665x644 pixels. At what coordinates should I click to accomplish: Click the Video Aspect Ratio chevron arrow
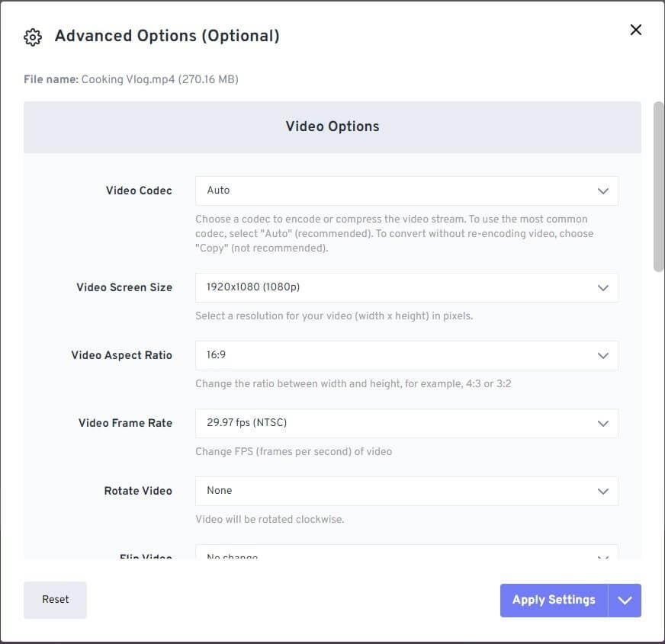[x=603, y=356]
